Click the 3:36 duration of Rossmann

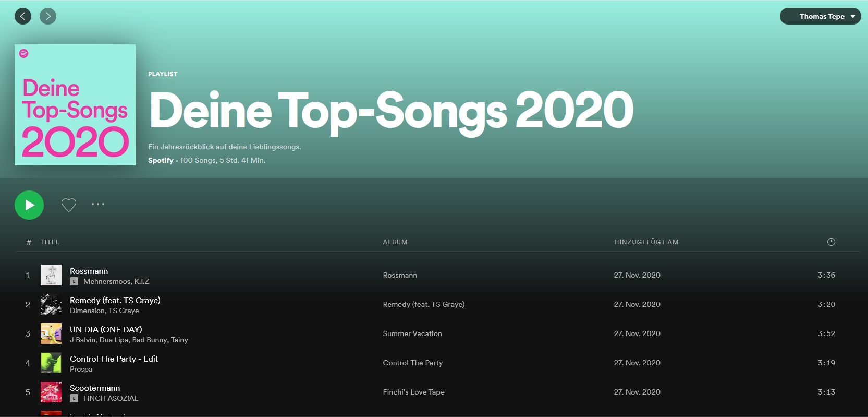point(826,275)
